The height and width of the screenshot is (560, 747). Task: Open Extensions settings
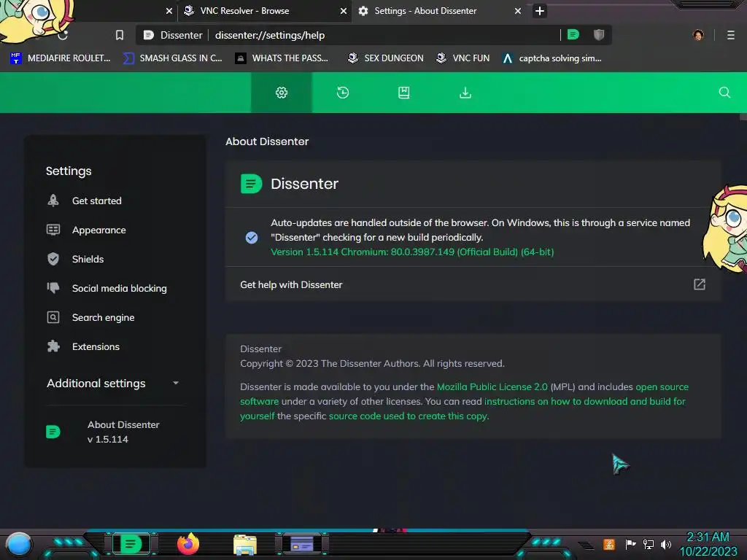[96, 346]
